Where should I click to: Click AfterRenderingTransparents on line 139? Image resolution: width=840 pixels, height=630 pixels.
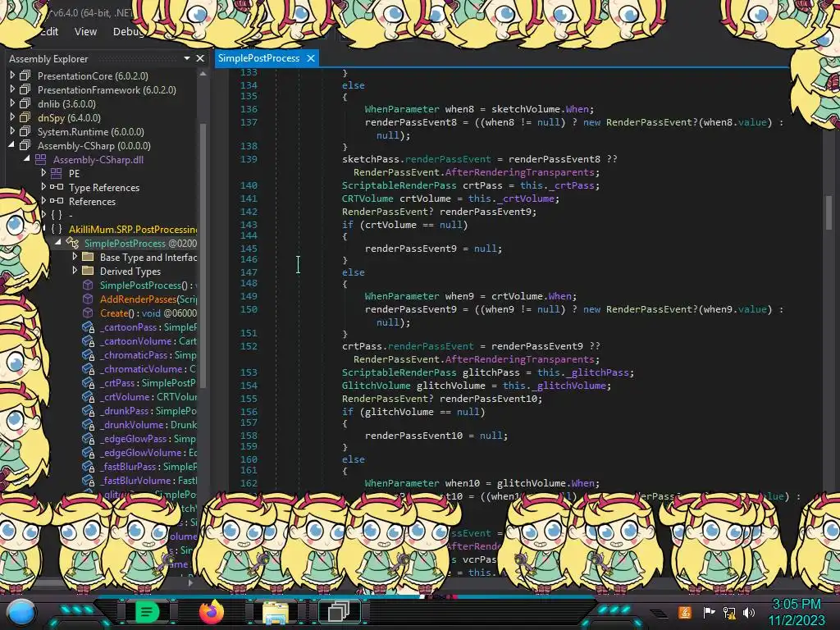(x=519, y=172)
